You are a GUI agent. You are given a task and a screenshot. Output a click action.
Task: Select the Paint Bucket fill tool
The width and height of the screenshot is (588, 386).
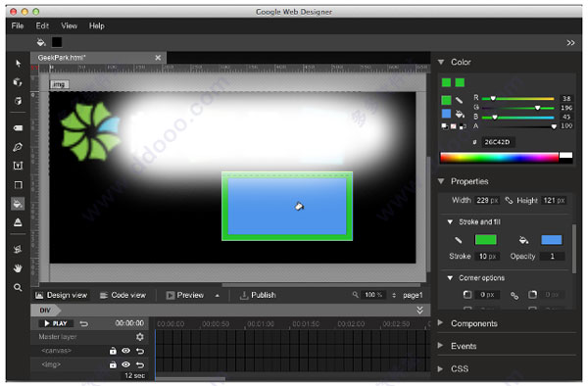[18, 204]
